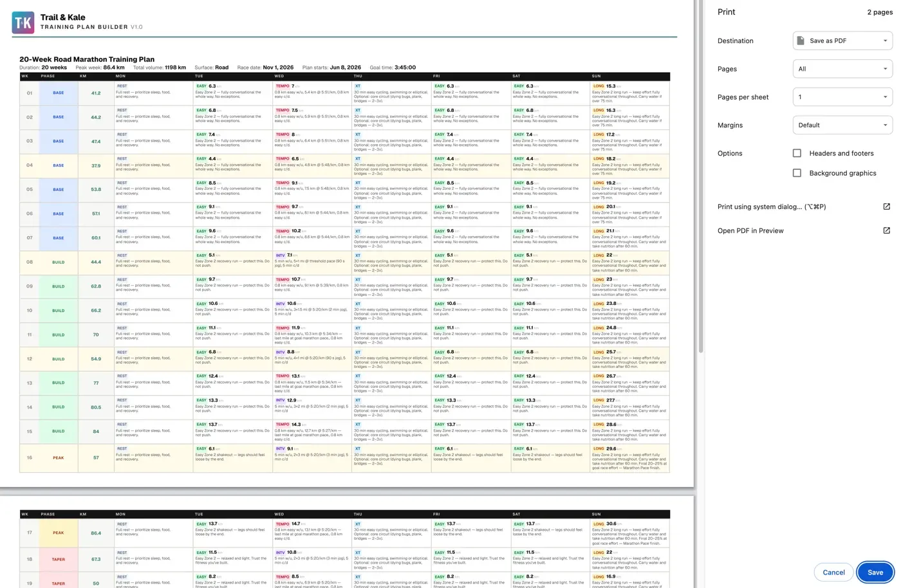This screenshot has width=901, height=588.
Task: Enable the Headers and footers checkbox
Action: pos(797,153)
